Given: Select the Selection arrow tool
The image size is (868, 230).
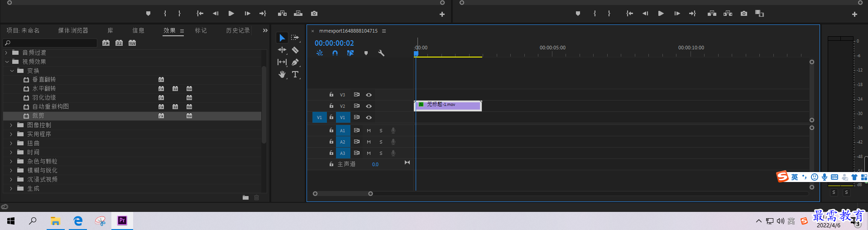Looking at the screenshot, I should 282,38.
